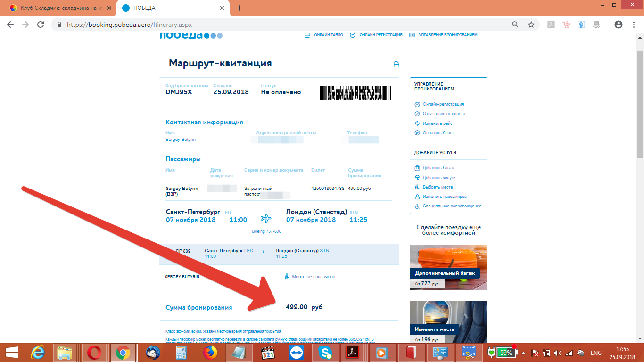Open the Chrome three-dot menu
644x362 pixels.
634,25
